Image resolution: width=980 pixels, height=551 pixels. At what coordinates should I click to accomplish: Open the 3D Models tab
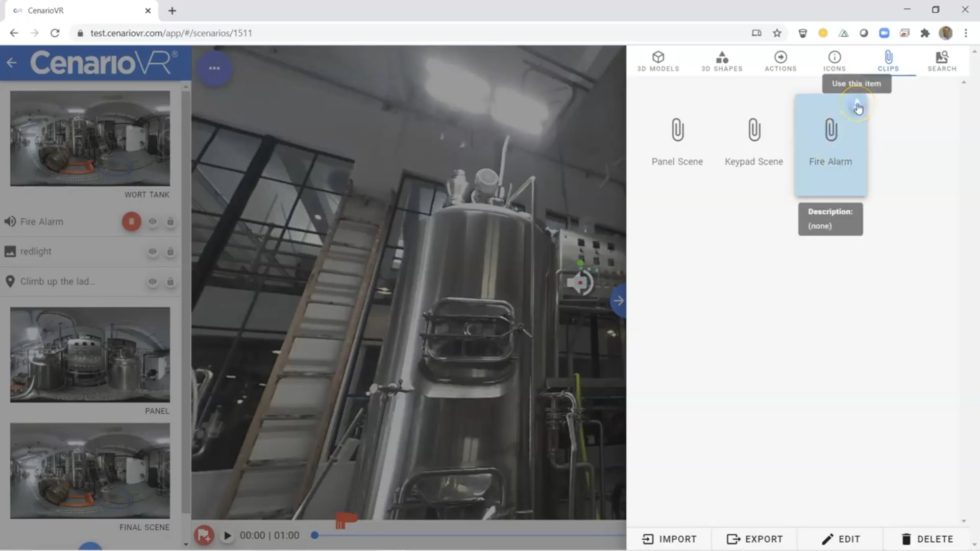[x=658, y=61]
